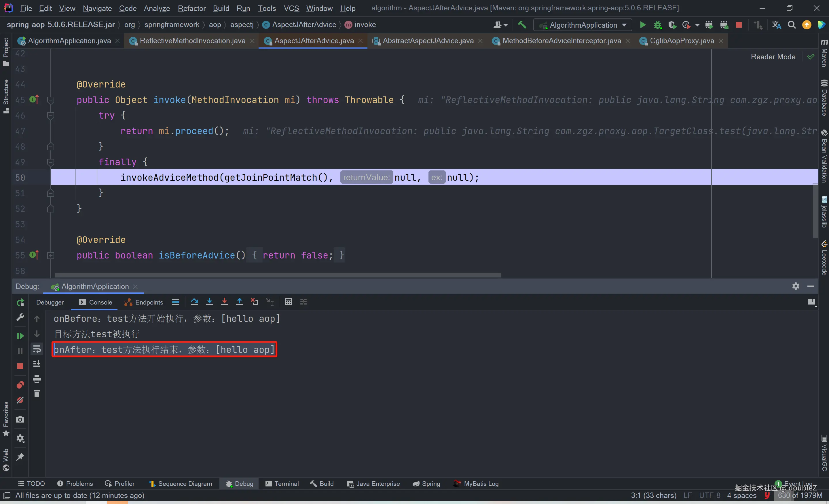The width and height of the screenshot is (829, 504).
Task: Toggle Scroll to End of console
Action: tap(37, 364)
